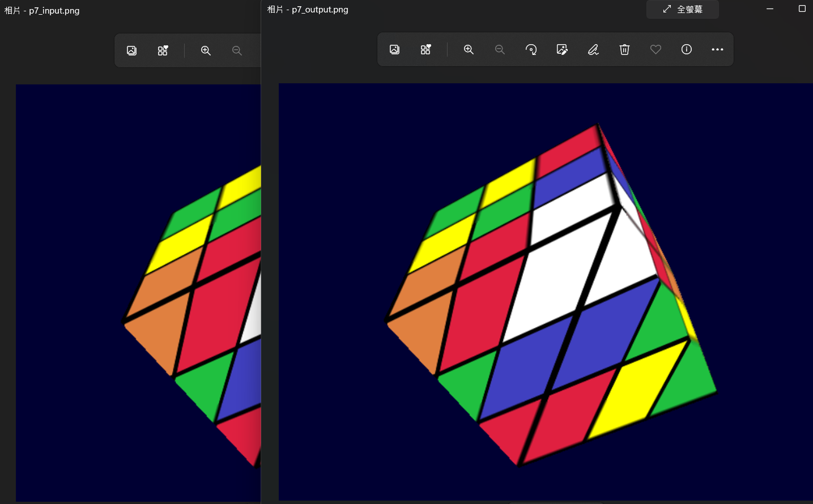Zoom out on p7_output image
This screenshot has height=504, width=813.
tap(500, 49)
